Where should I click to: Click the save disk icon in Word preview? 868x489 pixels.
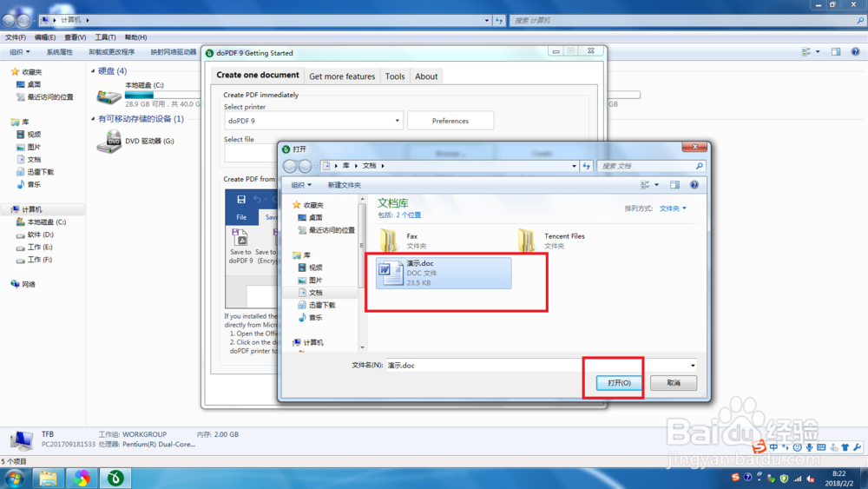point(241,200)
